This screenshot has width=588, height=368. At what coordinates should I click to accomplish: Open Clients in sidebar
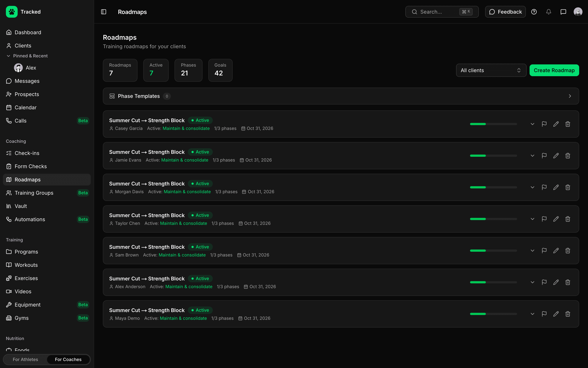coord(47,46)
